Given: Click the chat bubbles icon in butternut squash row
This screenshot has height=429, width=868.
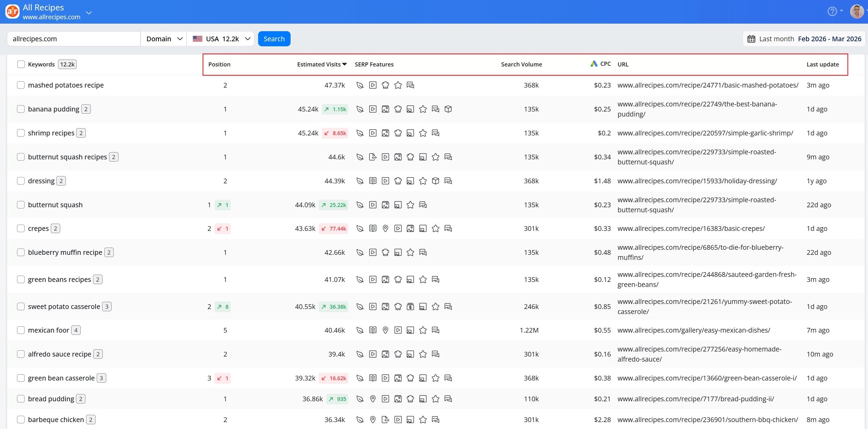Looking at the screenshot, I should [x=423, y=205].
